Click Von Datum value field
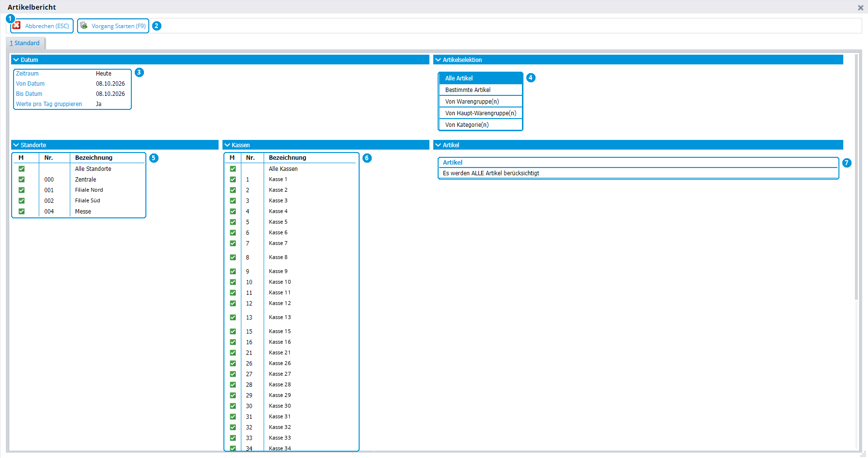 coord(110,84)
